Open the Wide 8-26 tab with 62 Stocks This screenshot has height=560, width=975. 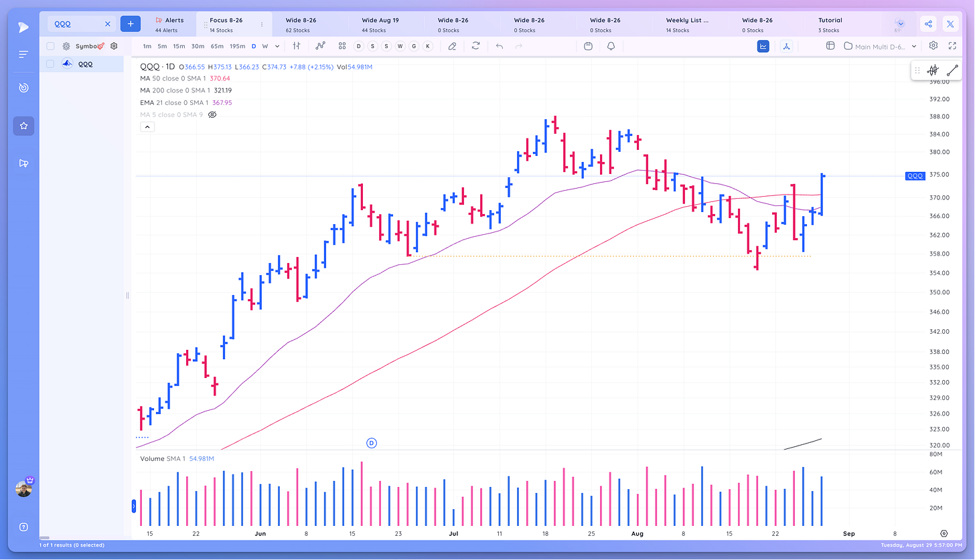(x=302, y=25)
